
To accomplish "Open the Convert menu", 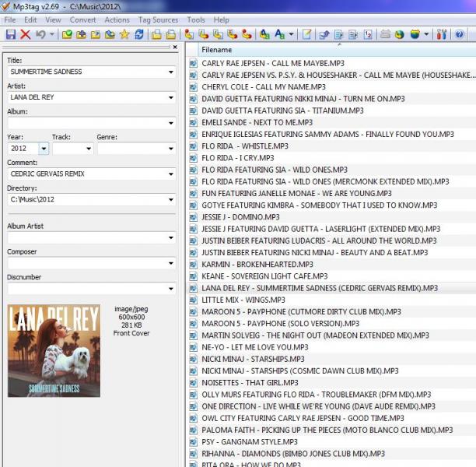I will point(82,20).
